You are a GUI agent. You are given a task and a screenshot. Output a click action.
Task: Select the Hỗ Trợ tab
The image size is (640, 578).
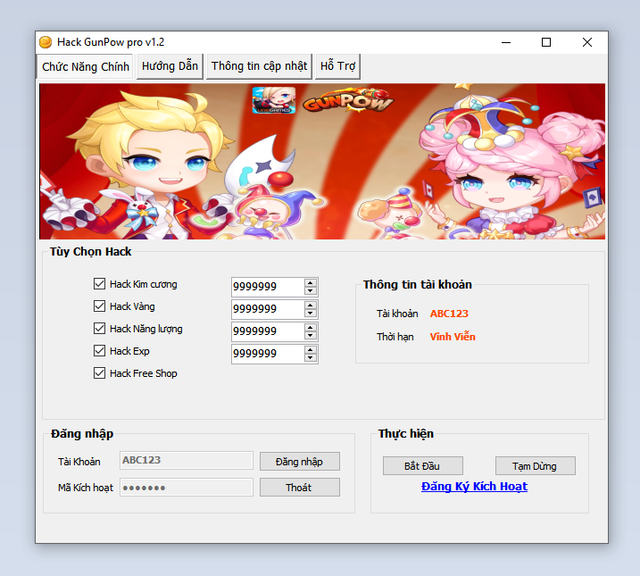pos(337,66)
